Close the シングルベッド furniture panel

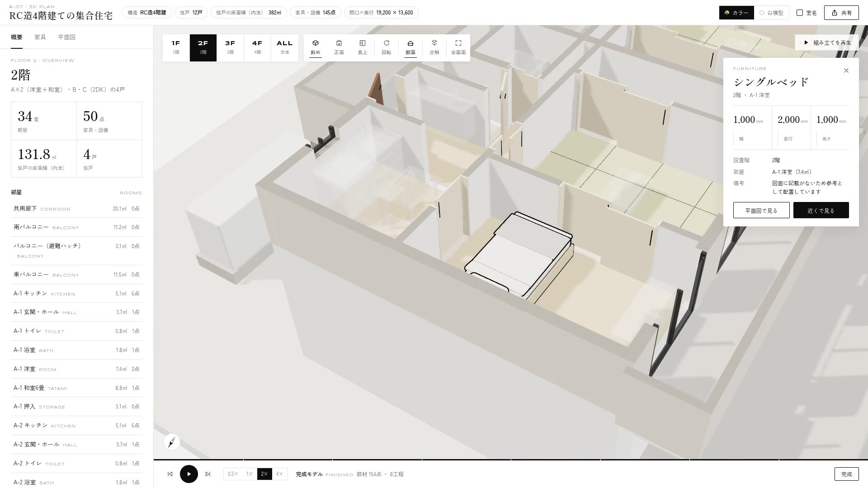[x=846, y=70]
